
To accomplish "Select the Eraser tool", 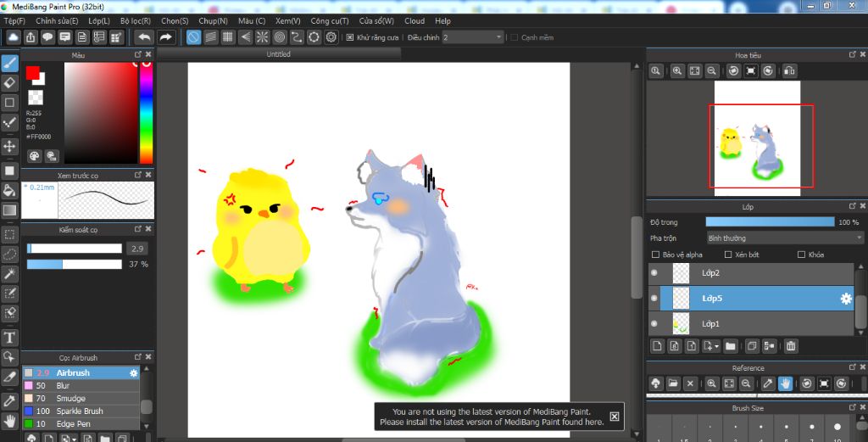I will [9, 82].
